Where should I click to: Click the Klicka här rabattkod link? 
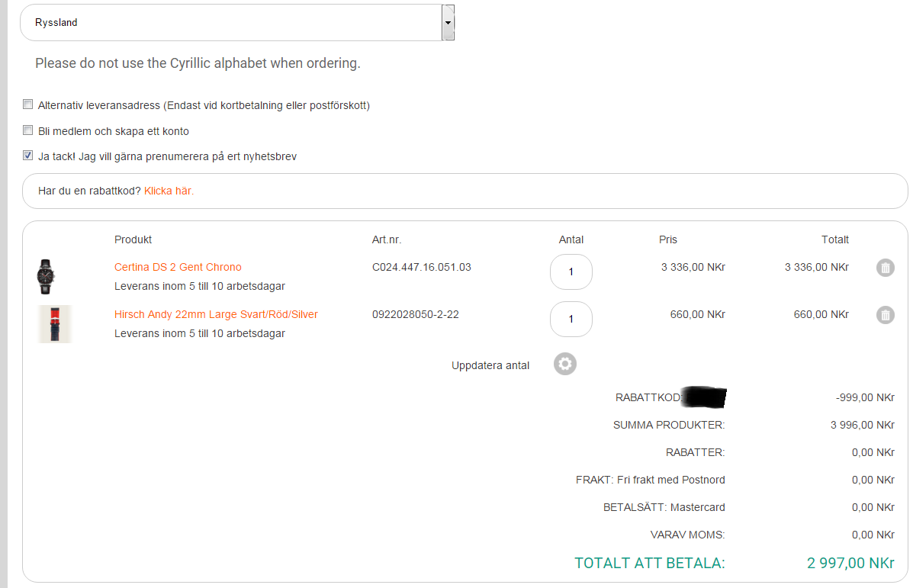[169, 191]
